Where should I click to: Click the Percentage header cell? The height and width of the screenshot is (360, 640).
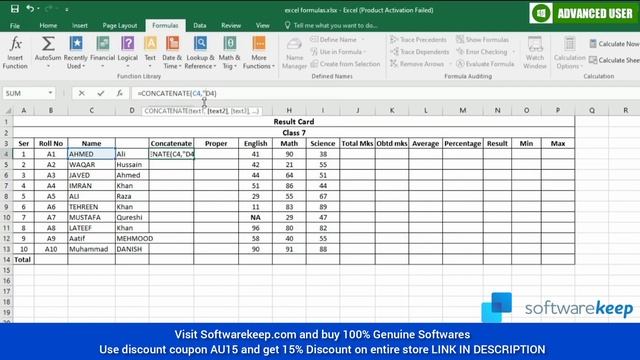click(x=462, y=143)
